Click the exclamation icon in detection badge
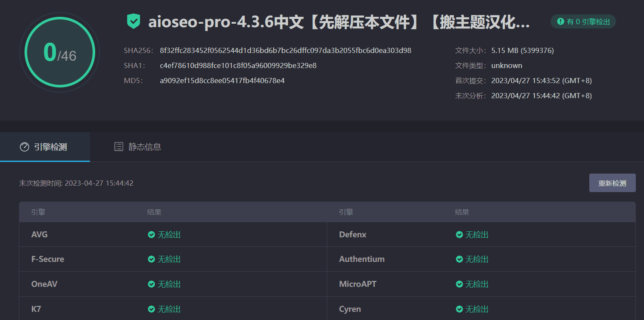Screen dimensions: 644x320 click(560, 21)
